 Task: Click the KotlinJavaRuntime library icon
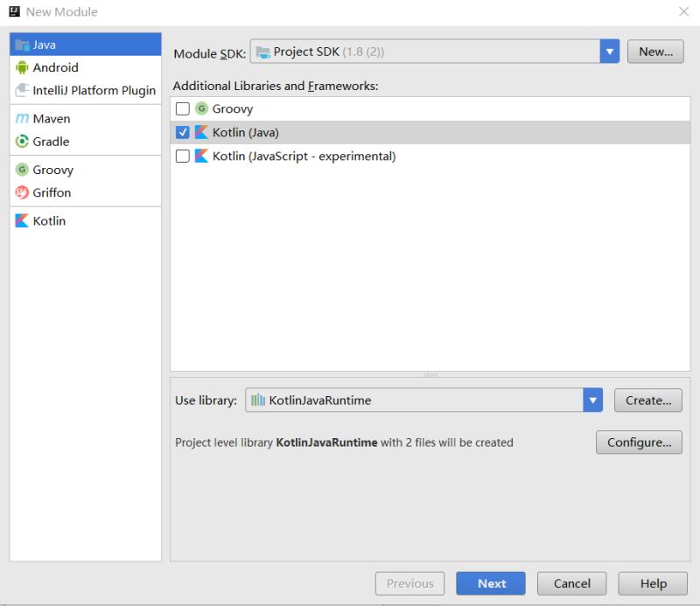(x=258, y=401)
